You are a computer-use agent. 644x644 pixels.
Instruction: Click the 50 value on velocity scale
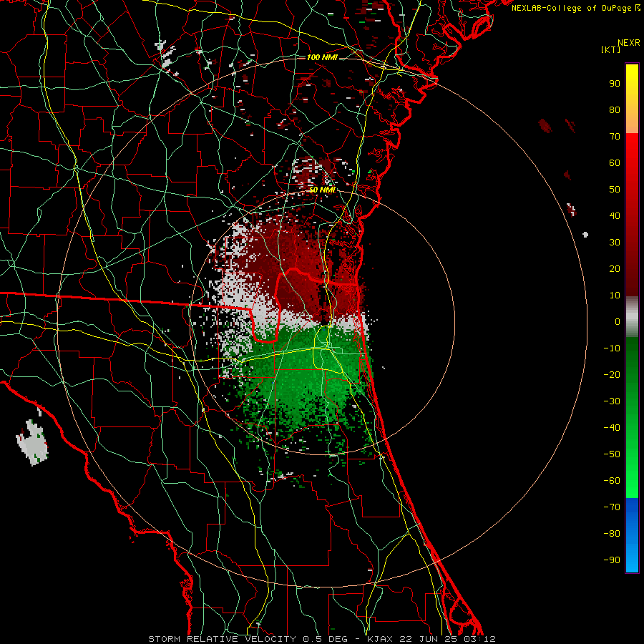click(615, 190)
